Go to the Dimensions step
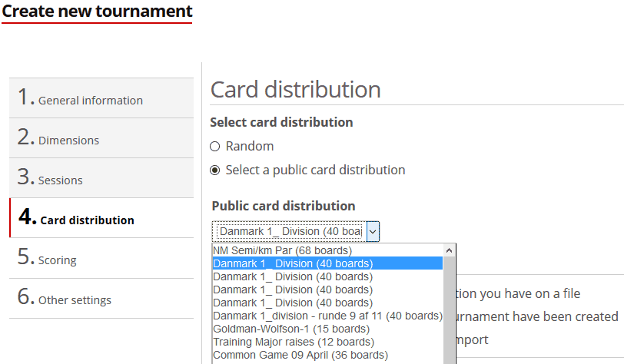Image resolution: width=624 pixels, height=364 pixels. [69, 140]
